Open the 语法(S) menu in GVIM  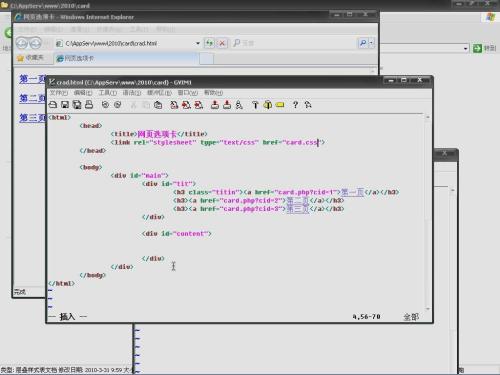coord(132,93)
